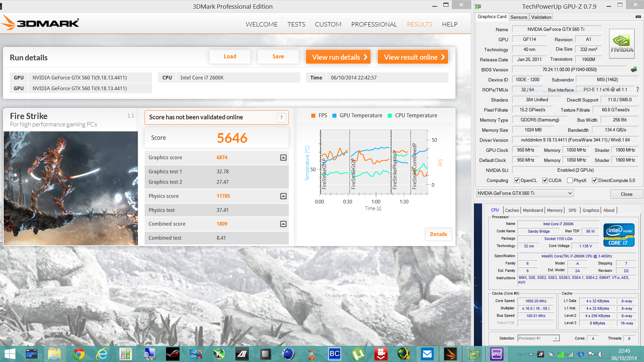Image resolution: width=644 pixels, height=362 pixels.
Task: Click the BIOS save chip icon in GPU-Z
Action: click(634, 69)
